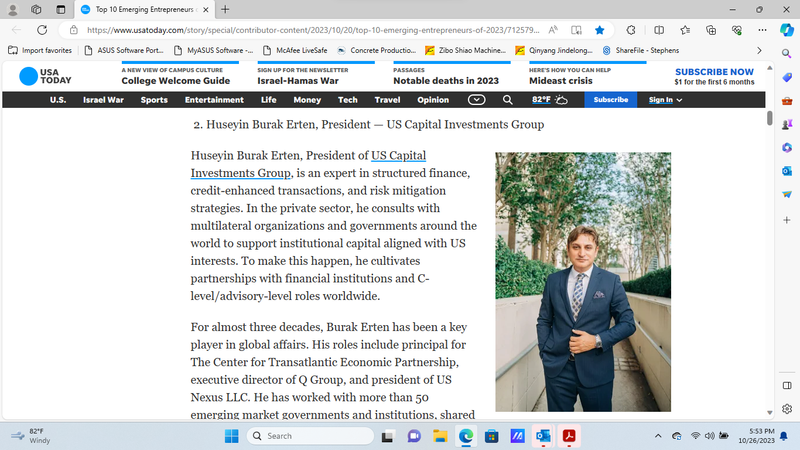Open the U.S. nav section
The image size is (800, 450).
point(58,100)
